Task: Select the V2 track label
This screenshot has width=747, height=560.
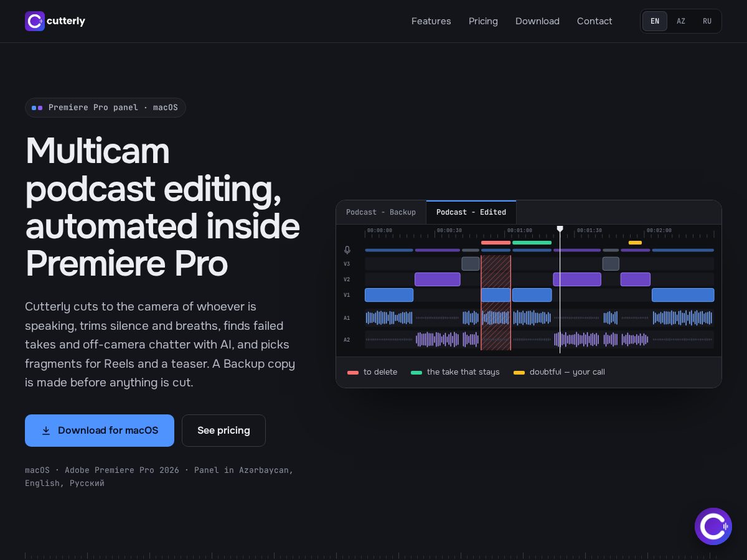Action: pos(347,279)
